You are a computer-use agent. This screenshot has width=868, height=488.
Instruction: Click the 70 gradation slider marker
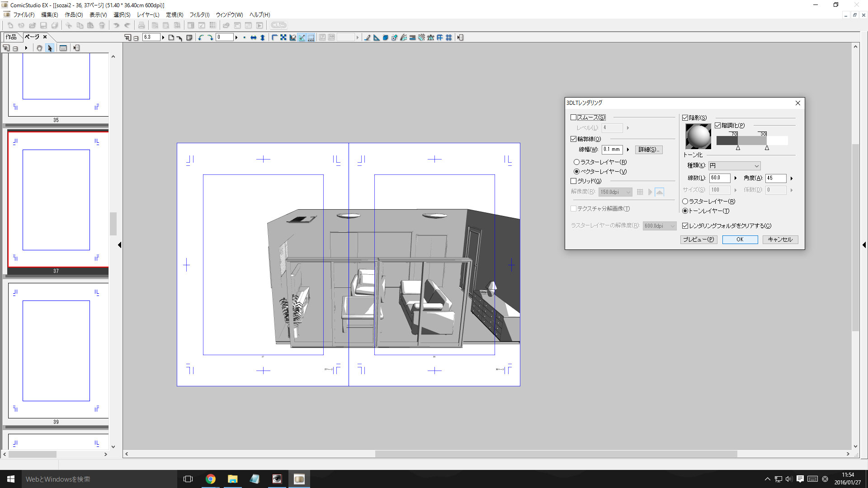738,148
